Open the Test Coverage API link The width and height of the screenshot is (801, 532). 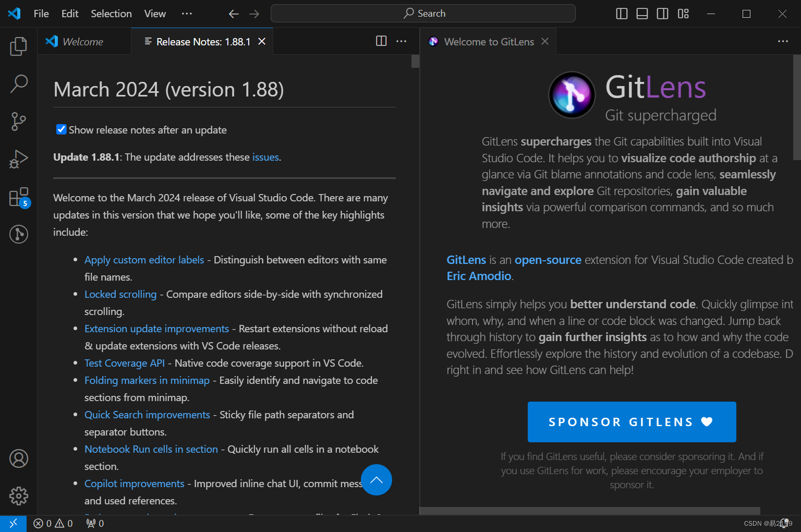125,363
